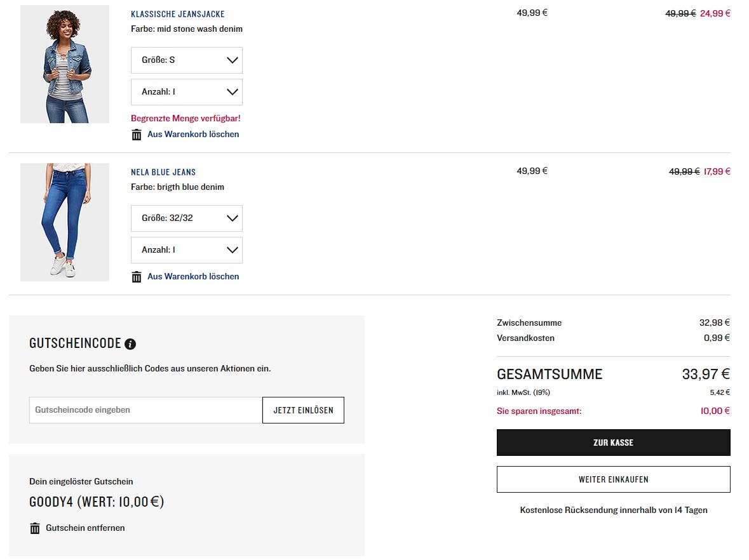
Task: Click the Zur Kasse checkout button
Action: click(613, 443)
